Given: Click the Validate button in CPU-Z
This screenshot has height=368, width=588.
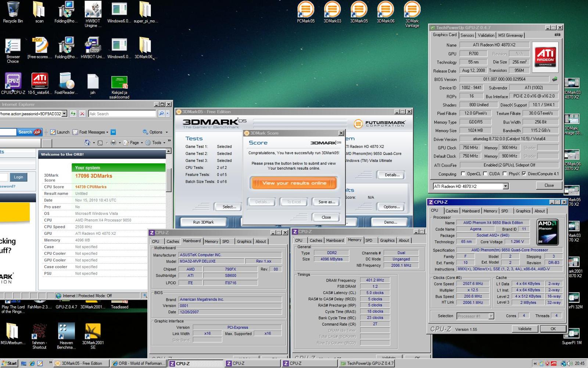Looking at the screenshot, I should click(x=524, y=329).
